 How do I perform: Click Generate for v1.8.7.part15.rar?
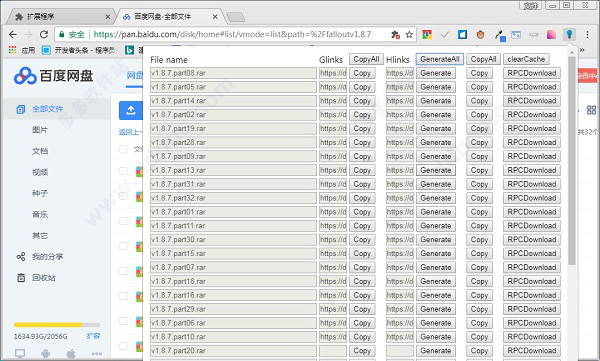pyautogui.click(x=436, y=253)
